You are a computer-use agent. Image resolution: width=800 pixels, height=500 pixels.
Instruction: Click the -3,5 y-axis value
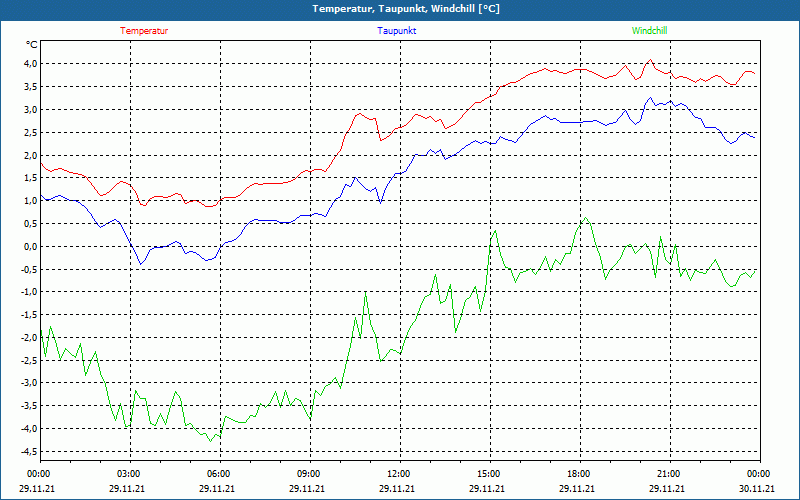click(x=29, y=406)
